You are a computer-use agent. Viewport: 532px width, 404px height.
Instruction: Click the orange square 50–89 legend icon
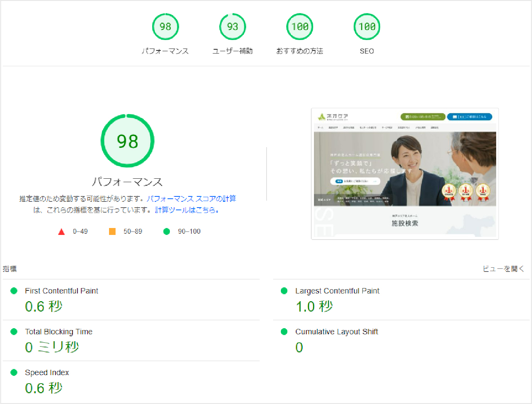point(112,231)
